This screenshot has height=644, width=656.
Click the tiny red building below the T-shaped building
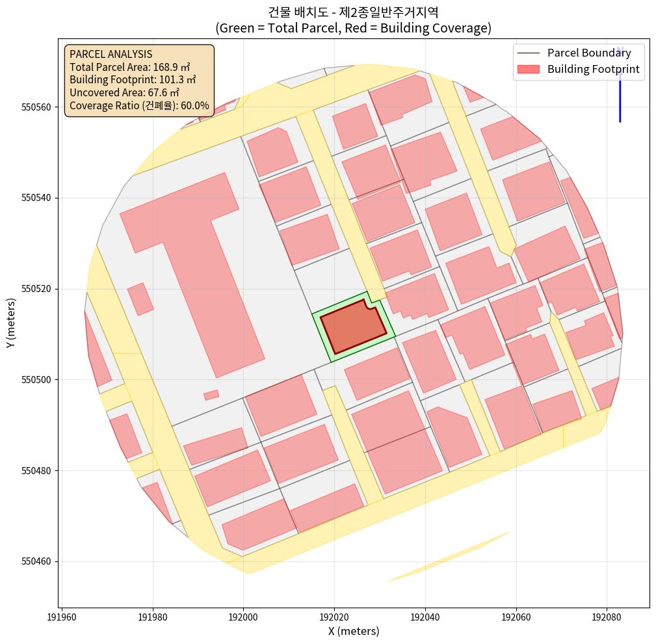(x=211, y=395)
